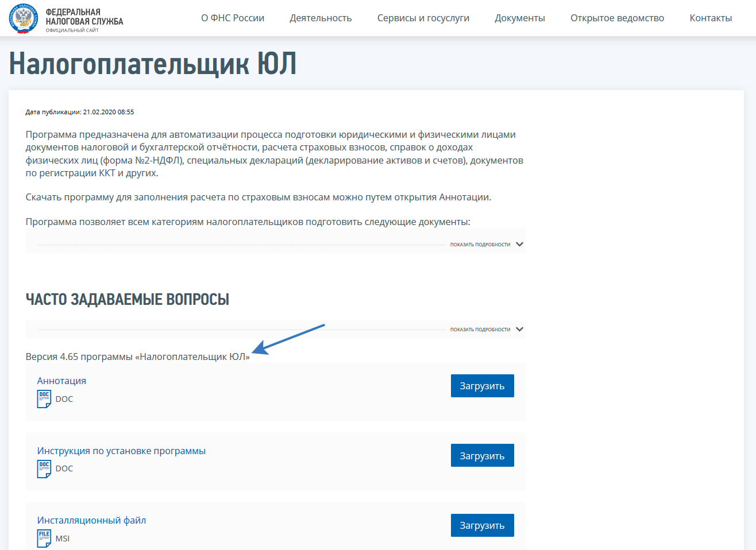The height and width of the screenshot is (550, 756).
Task: Click the MSI label under Инсталляционный файл
Action: [63, 539]
